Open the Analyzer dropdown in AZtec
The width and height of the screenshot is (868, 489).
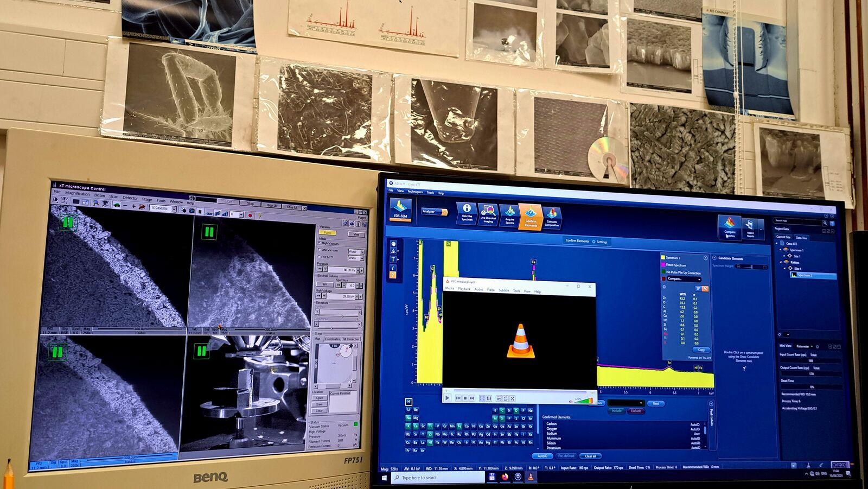point(433,212)
